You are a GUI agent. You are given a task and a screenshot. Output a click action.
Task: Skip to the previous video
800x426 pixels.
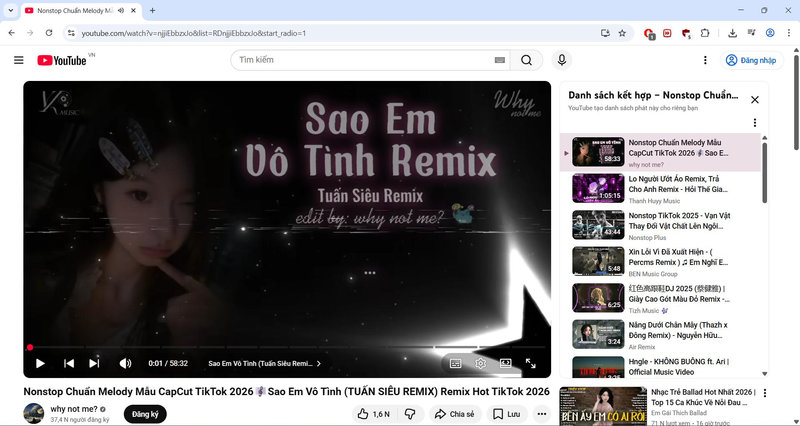(x=69, y=363)
